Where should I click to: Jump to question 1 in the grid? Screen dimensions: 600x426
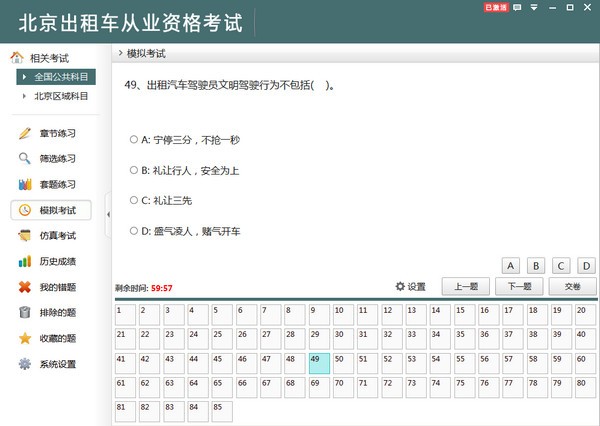tap(125, 315)
